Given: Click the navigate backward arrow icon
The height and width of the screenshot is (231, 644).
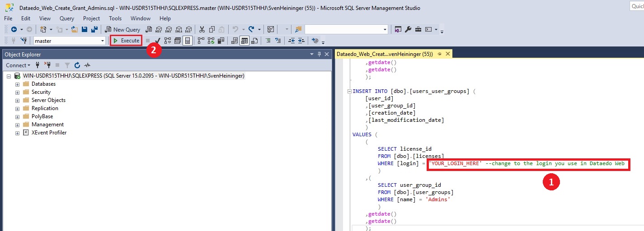Looking at the screenshot, I should pyautogui.click(x=14, y=29).
